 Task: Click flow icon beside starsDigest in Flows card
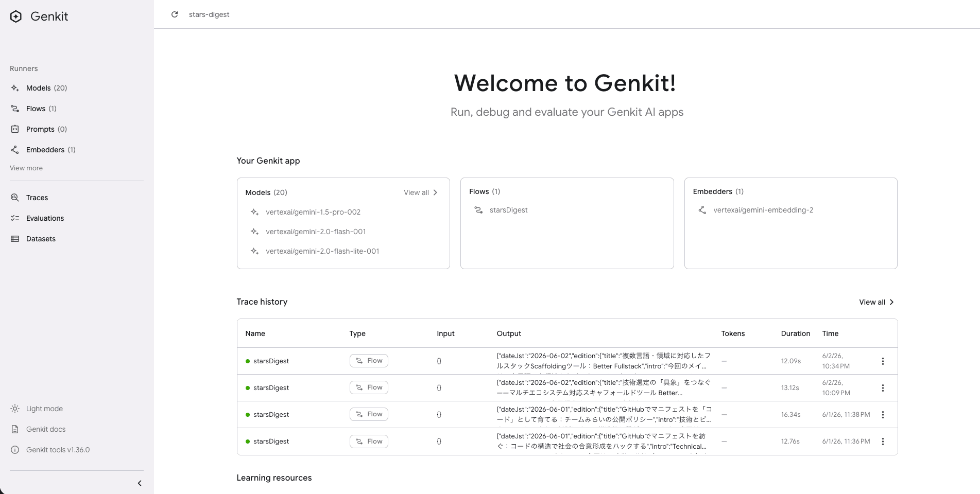click(478, 210)
